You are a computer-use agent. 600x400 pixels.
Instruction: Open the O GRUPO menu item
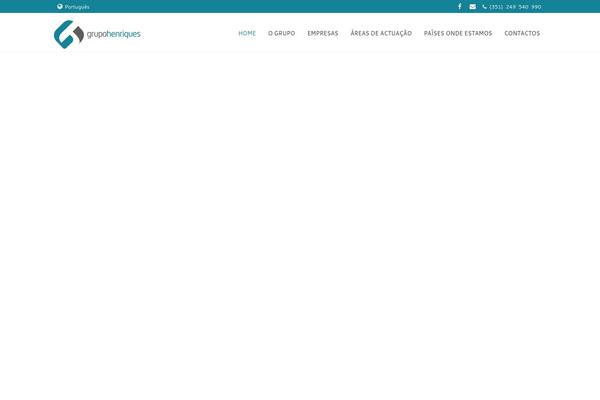[x=282, y=33]
